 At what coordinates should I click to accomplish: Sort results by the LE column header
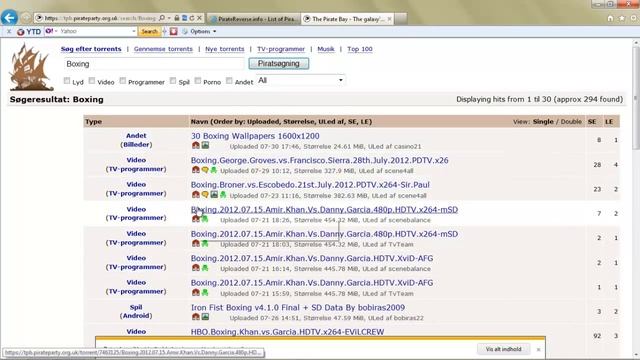coord(609,122)
